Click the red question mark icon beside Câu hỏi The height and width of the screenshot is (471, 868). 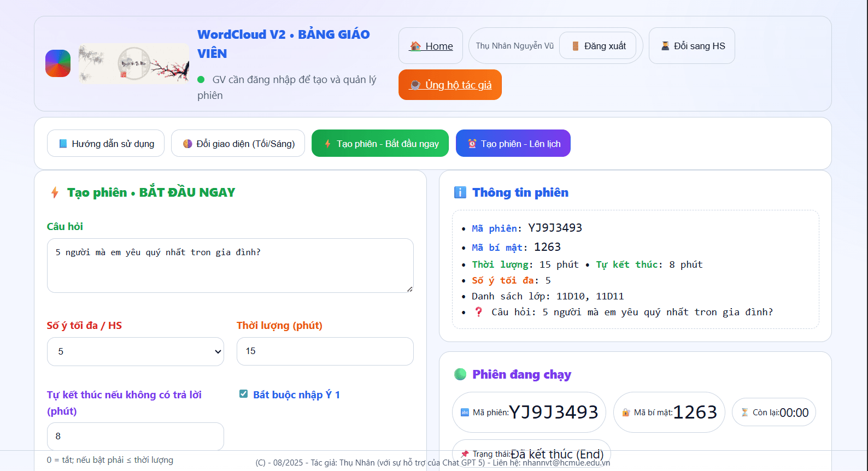click(478, 311)
